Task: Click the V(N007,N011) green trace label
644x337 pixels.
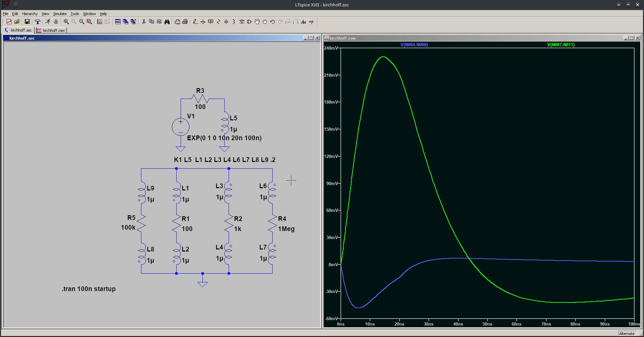Action: pos(560,45)
